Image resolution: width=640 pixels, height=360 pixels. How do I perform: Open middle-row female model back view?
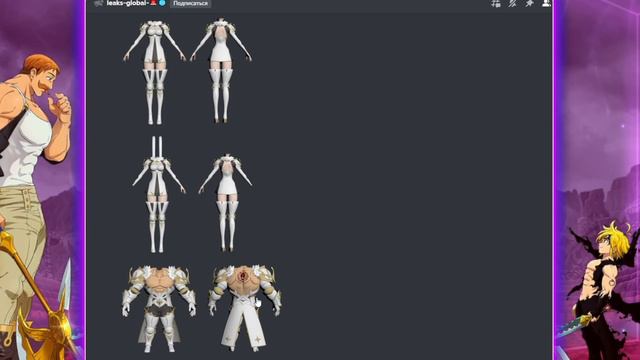point(225,202)
